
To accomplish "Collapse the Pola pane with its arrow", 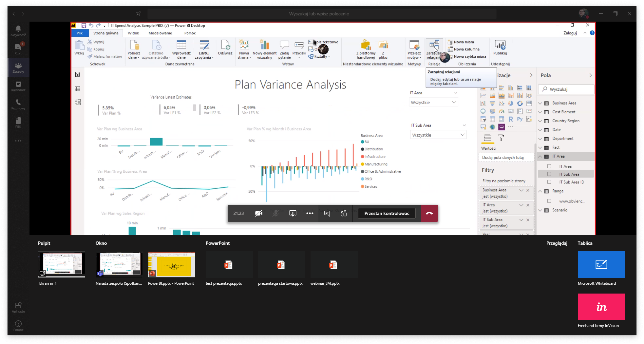I will (590, 75).
